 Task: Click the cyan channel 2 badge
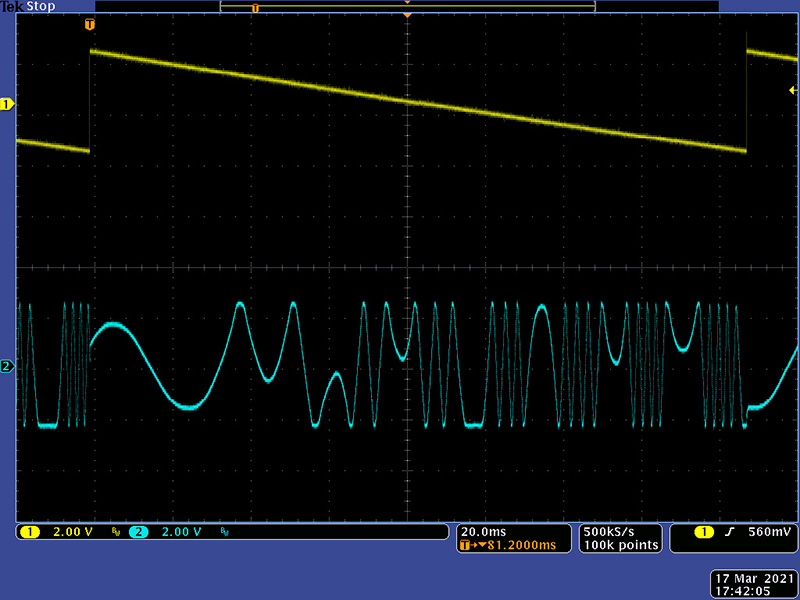(x=138, y=532)
